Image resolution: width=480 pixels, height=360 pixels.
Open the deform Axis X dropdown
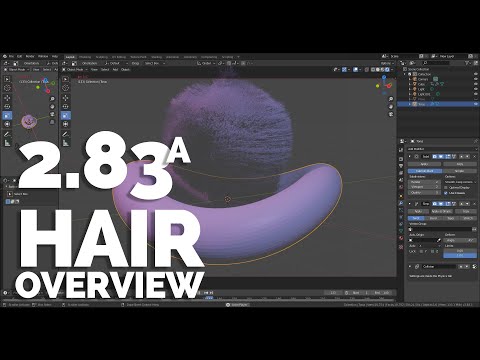coord(428,246)
